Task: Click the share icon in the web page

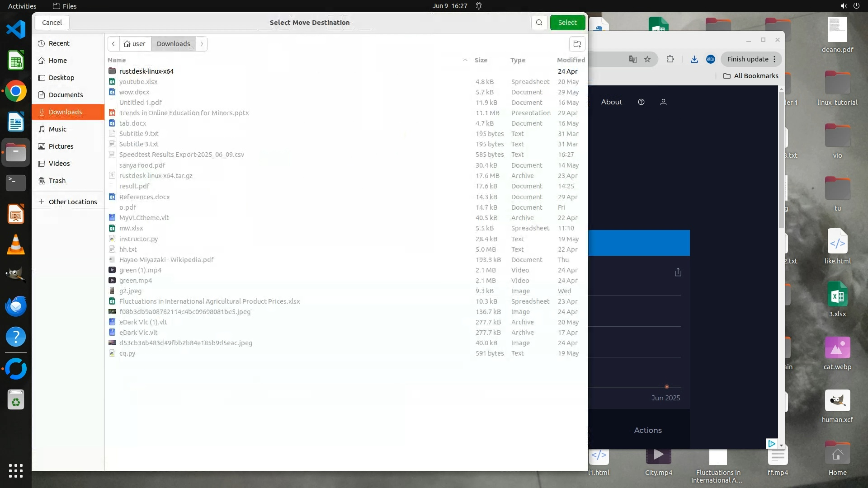Action: (678, 272)
